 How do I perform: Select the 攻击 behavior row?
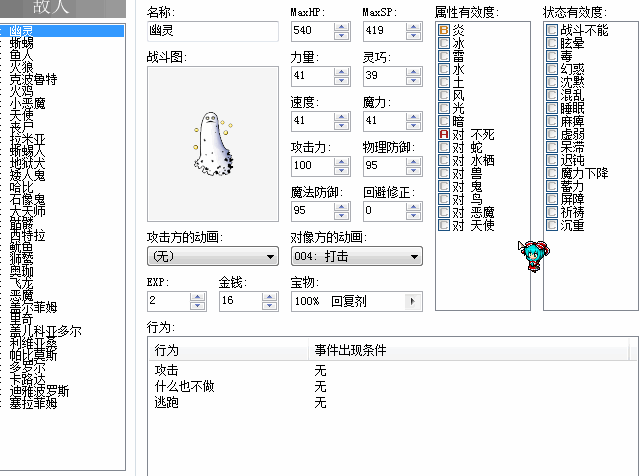(x=392, y=370)
